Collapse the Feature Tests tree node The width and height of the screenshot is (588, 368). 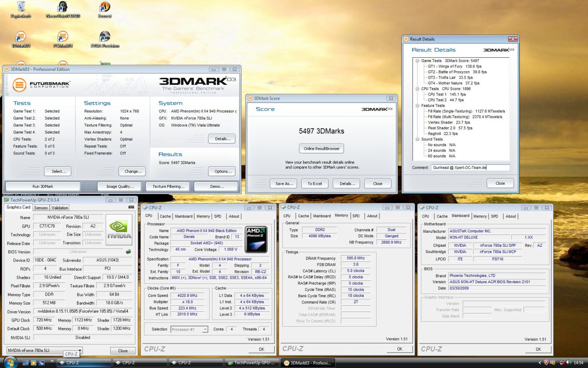tap(417, 105)
